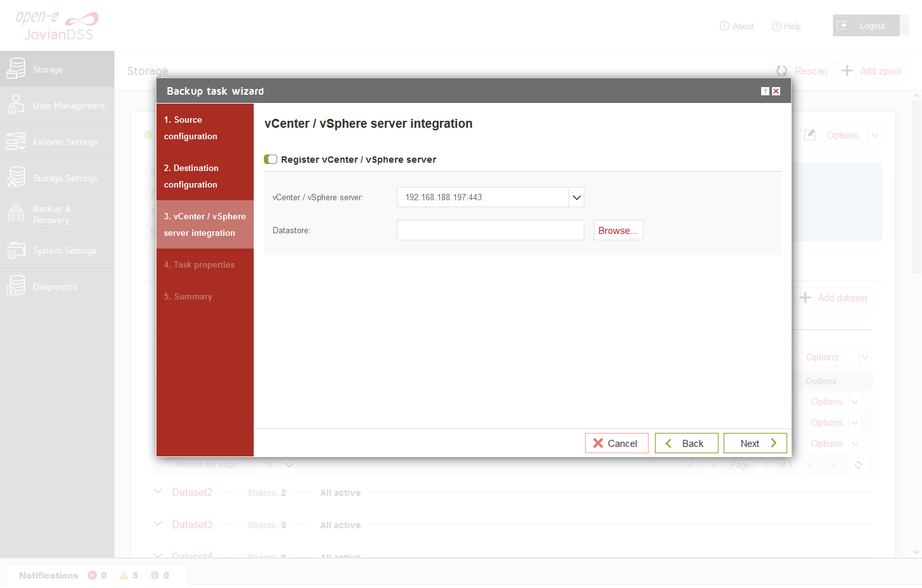The width and height of the screenshot is (922, 588).
Task: Click error notifications icon showing 0
Action: point(92,575)
